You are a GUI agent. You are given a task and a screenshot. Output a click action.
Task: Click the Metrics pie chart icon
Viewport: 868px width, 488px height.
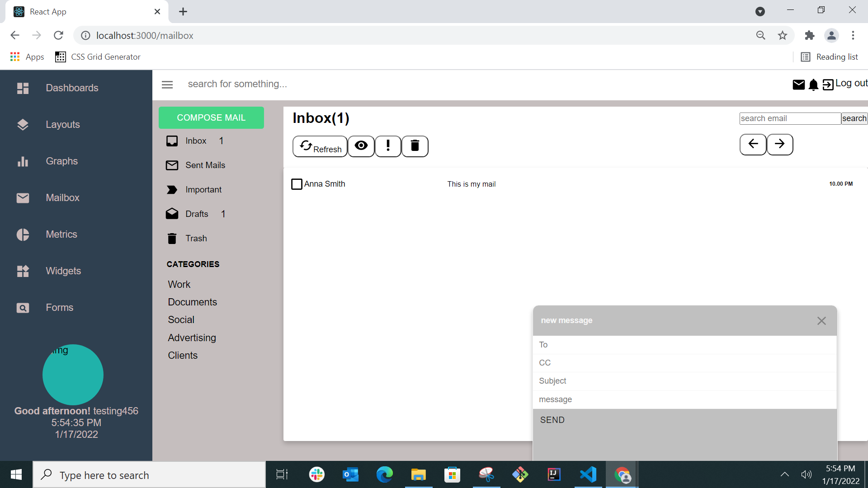(23, 235)
